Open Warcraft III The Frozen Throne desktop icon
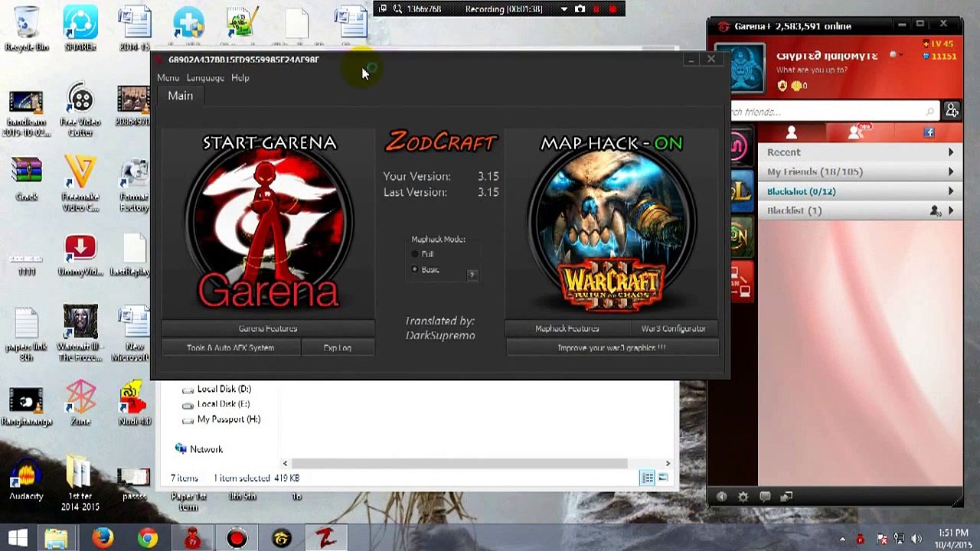The width and height of the screenshot is (980, 551). (x=80, y=334)
